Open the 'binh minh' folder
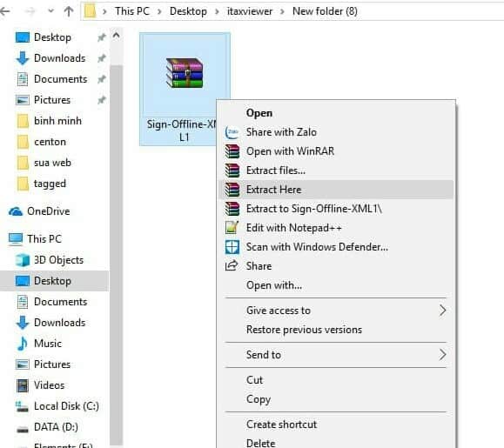The image size is (504, 448). [49, 121]
